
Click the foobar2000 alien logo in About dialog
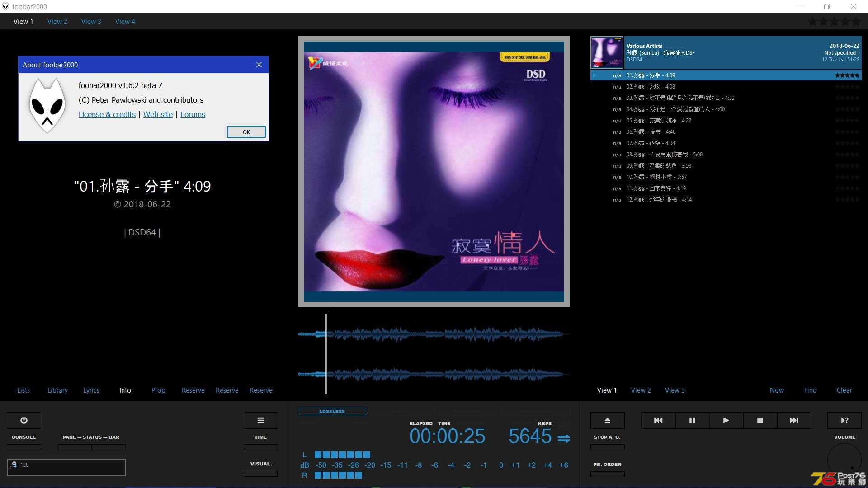point(47,106)
